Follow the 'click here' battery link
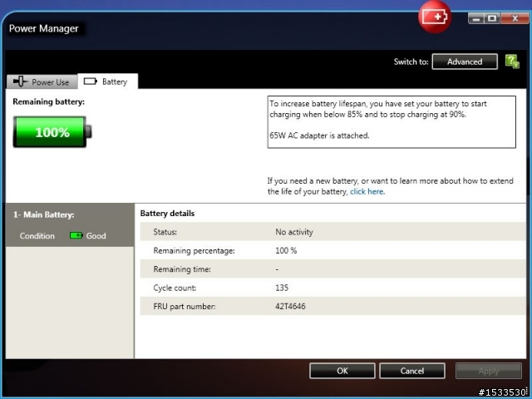Screen dimensions: 532x399 [367, 192]
